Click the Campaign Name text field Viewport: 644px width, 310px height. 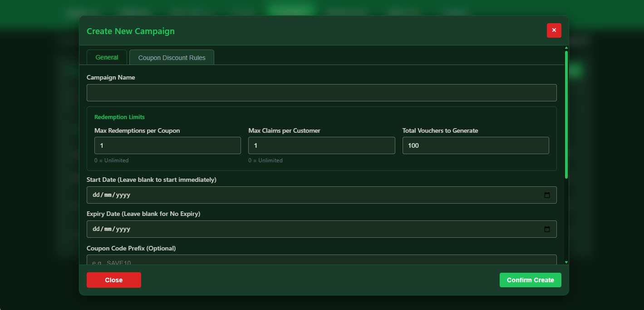(x=321, y=93)
